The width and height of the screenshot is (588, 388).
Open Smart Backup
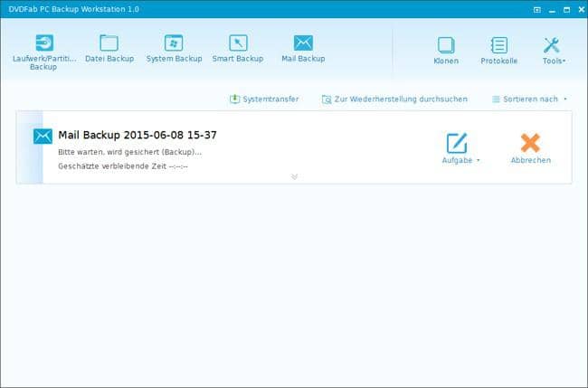pyautogui.click(x=238, y=48)
